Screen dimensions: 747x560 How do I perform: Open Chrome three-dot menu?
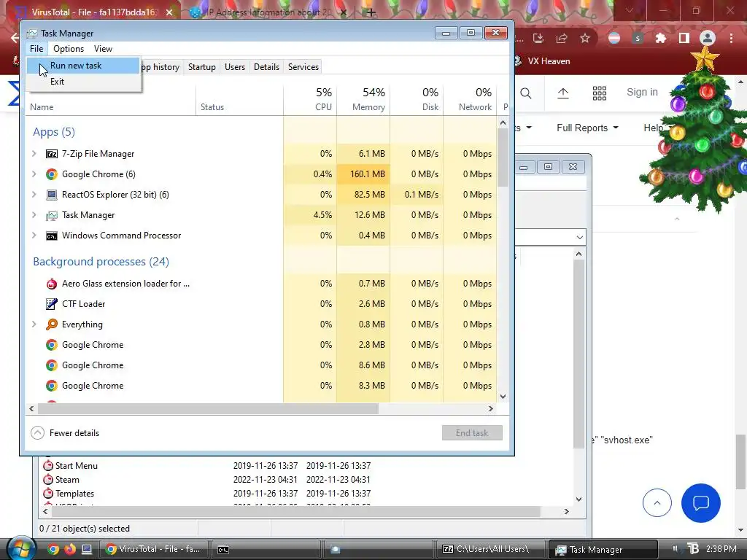point(731,38)
